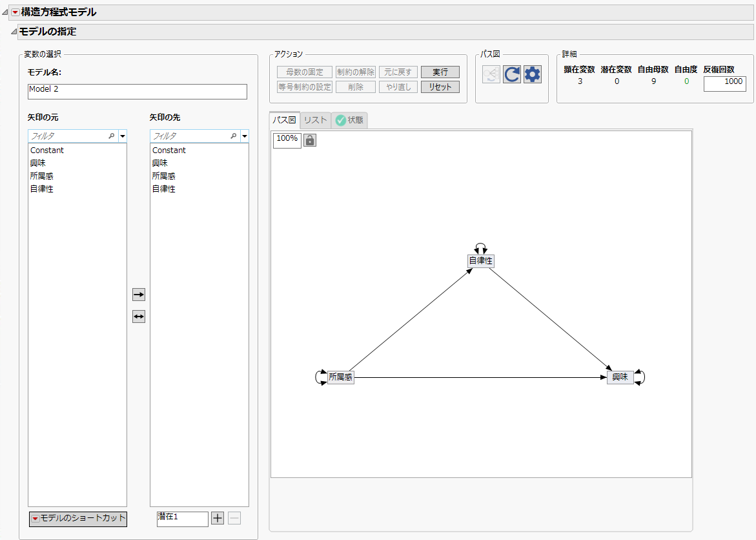756x540 pixels.
Task: Click the magnifier icon in the 矢印の元 filter
Action: click(x=111, y=136)
